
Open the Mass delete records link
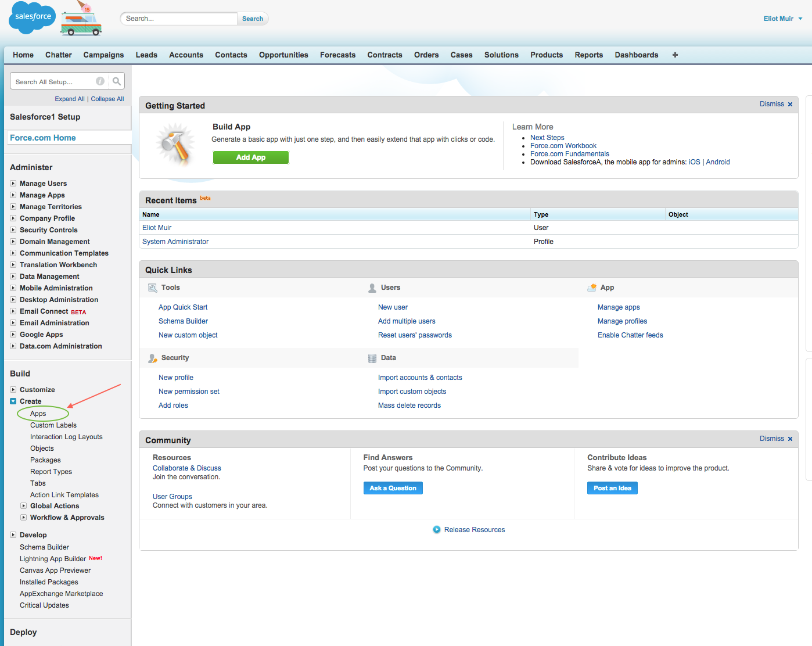click(x=409, y=405)
